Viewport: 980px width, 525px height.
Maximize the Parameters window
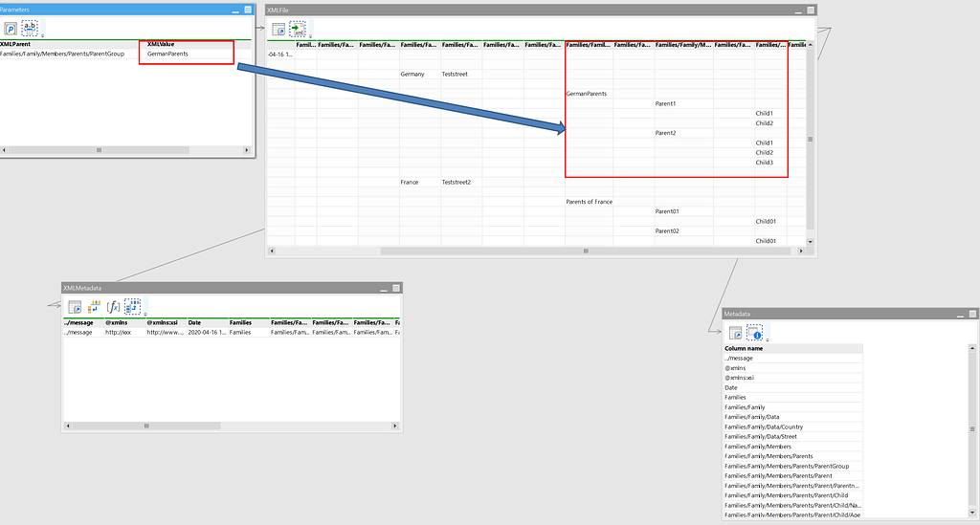pos(248,10)
